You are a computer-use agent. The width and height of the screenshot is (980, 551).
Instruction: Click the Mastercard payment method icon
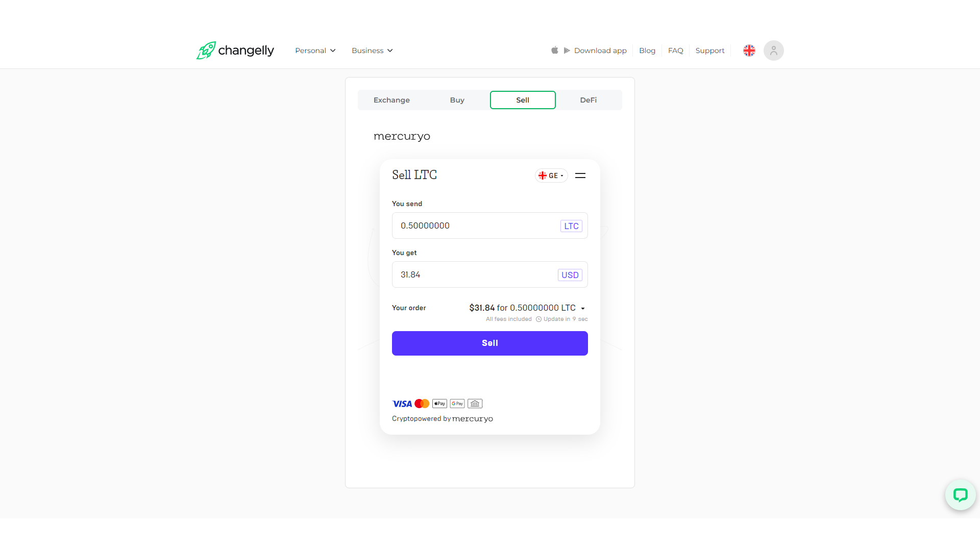[421, 403]
